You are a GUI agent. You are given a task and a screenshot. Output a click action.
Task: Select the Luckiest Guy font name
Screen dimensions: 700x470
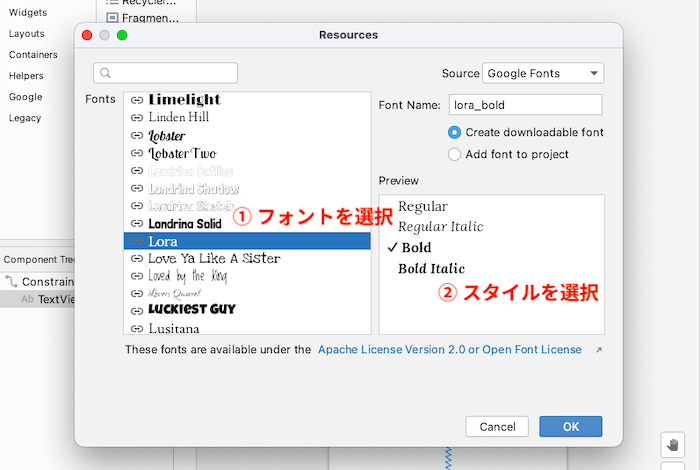[x=192, y=309]
